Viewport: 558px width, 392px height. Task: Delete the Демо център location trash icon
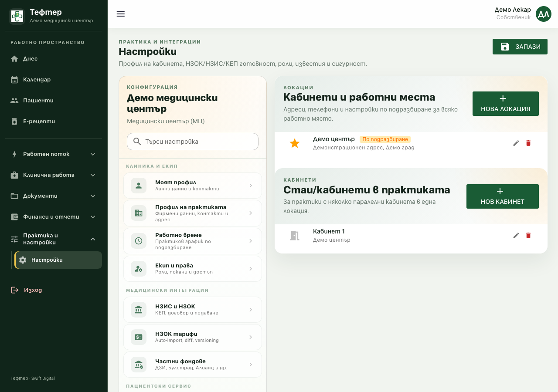coord(528,143)
